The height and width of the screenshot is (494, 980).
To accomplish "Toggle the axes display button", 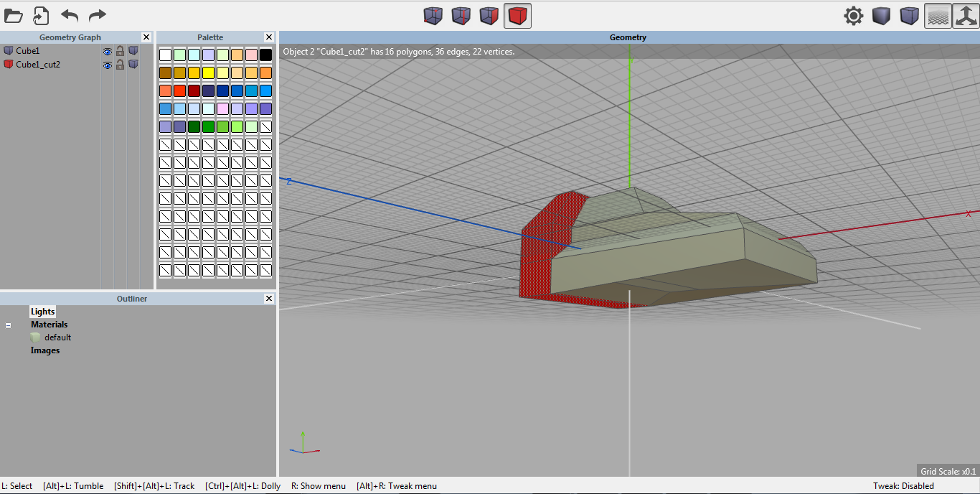I will coord(966,16).
